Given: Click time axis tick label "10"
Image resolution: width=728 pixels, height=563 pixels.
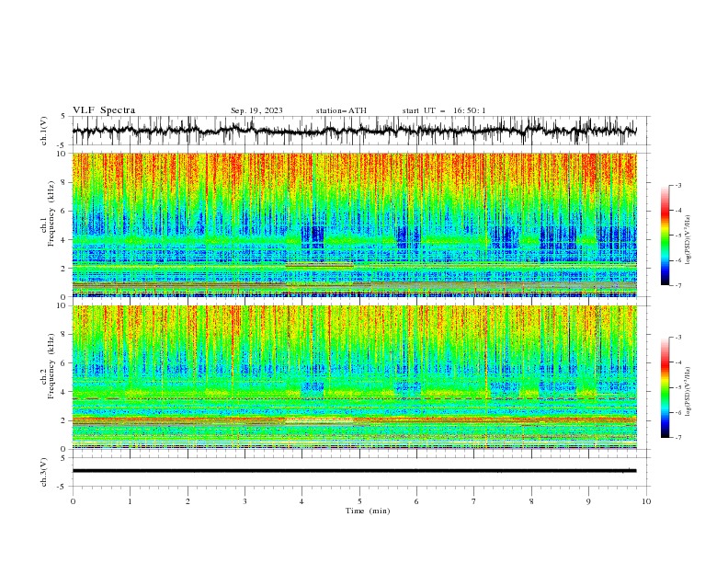Looking at the screenshot, I should (646, 501).
